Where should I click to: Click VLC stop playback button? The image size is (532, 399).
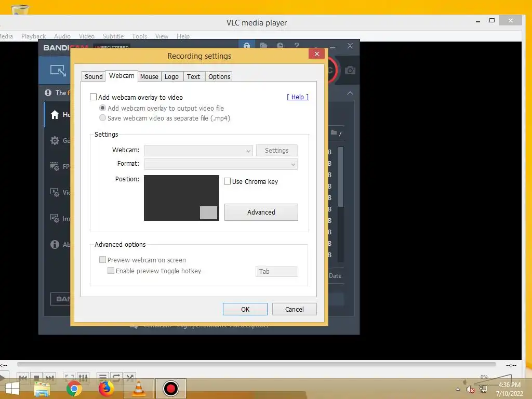click(x=36, y=378)
